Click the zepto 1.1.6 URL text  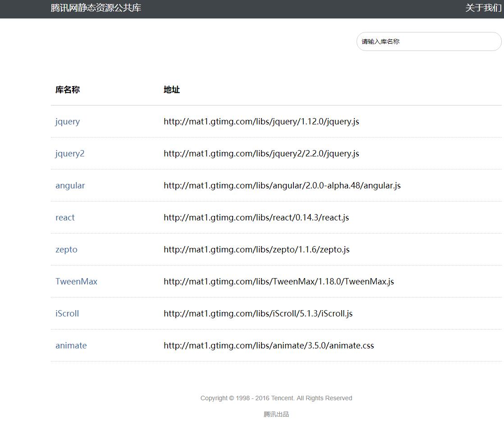[257, 250]
